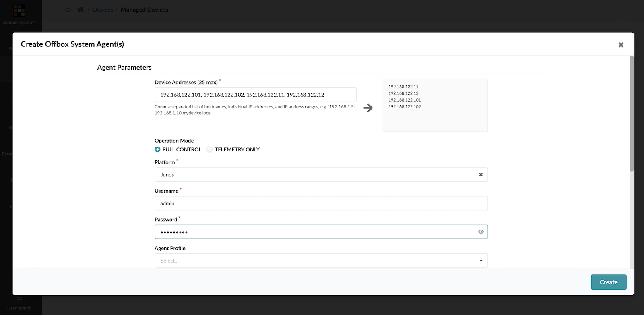Expand the Agent Profile dropdown

pyautogui.click(x=321, y=261)
